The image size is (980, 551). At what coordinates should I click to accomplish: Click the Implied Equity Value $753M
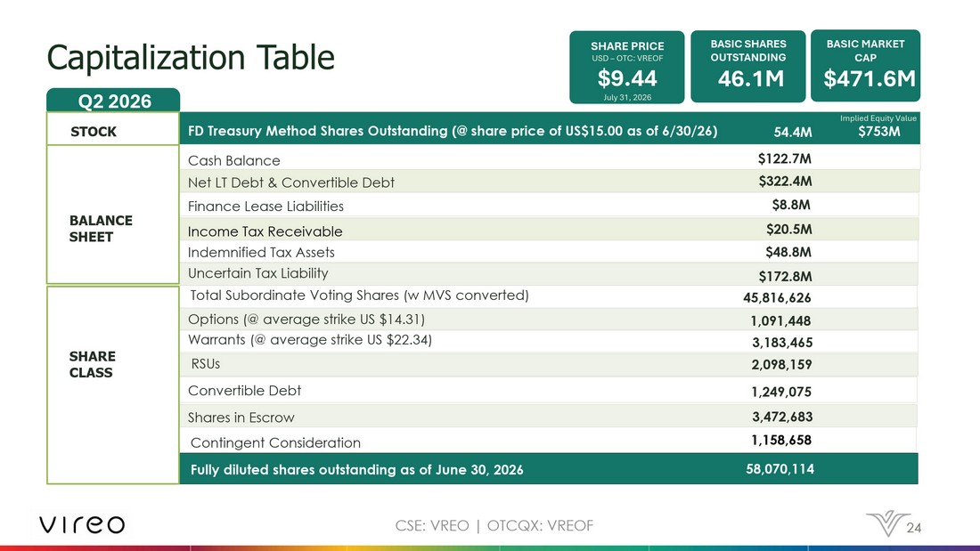tap(878, 131)
